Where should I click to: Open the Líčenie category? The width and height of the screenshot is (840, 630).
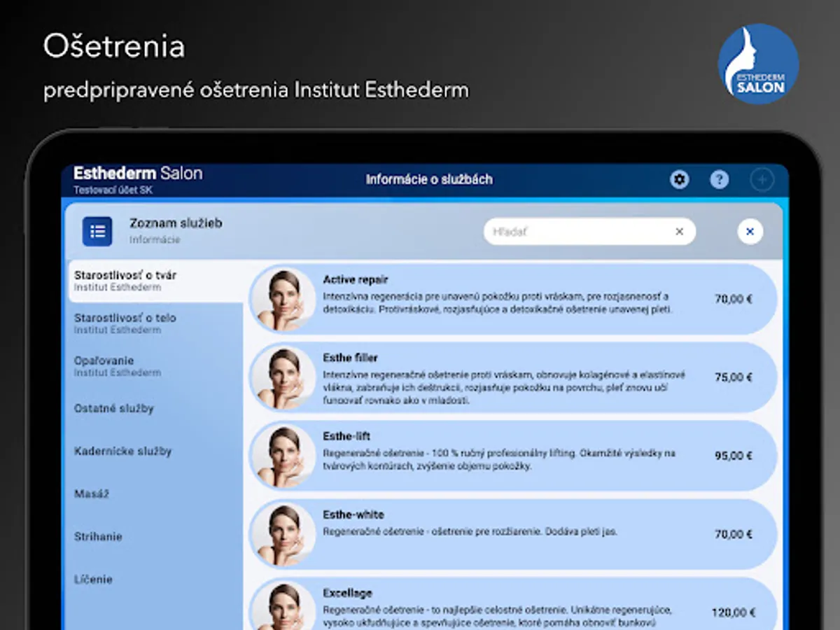155,580
